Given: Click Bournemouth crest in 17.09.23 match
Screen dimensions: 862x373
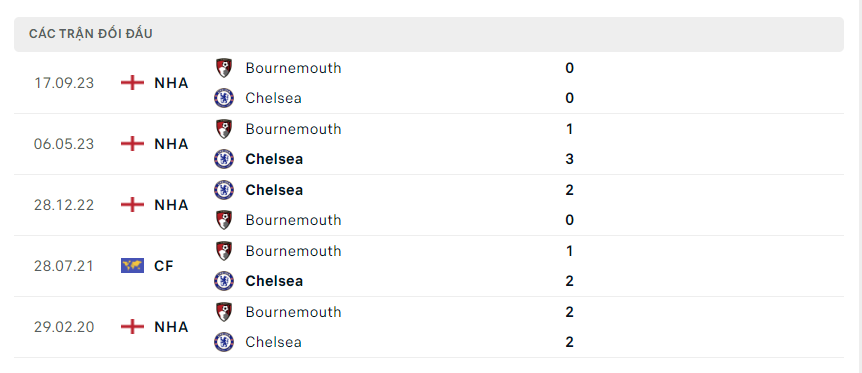Looking at the screenshot, I should pyautogui.click(x=224, y=68).
